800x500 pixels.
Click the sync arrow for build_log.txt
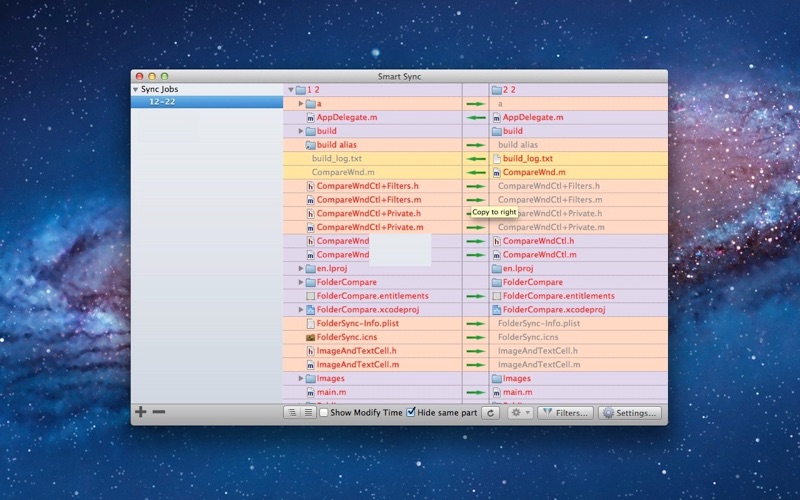click(x=475, y=159)
